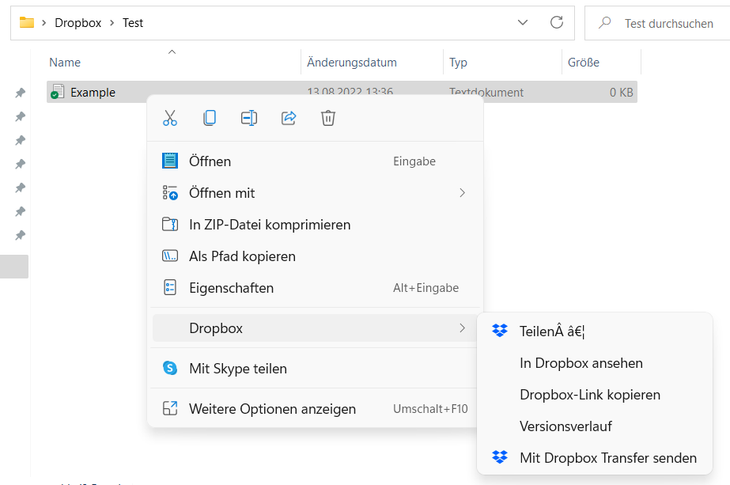Click Mit Skype teilen
This screenshot has height=485, width=730.
(238, 368)
